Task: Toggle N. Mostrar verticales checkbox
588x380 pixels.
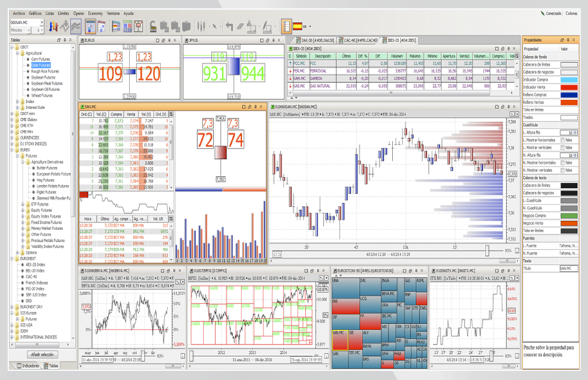Action: pos(562,171)
